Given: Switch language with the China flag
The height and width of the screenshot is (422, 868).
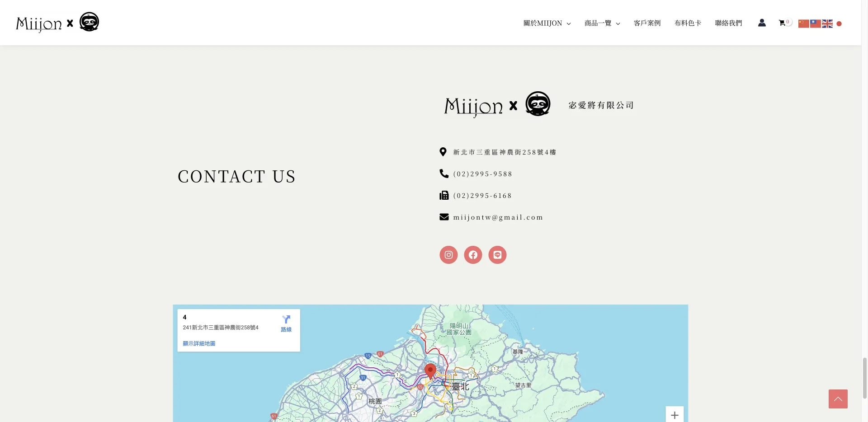Looking at the screenshot, I should point(803,23).
